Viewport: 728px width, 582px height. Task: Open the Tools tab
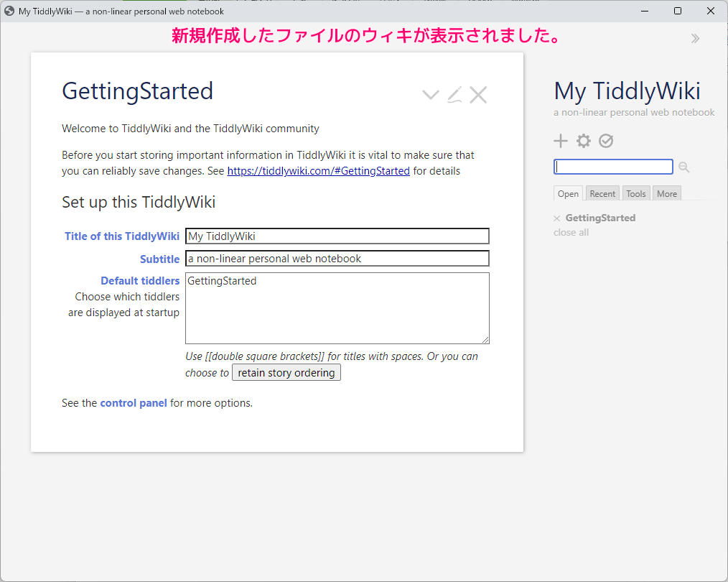(635, 193)
